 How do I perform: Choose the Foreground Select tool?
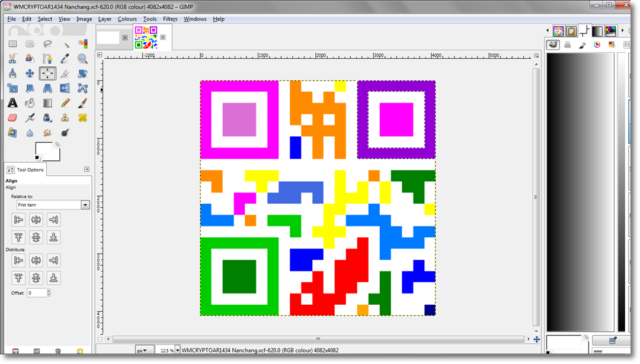30,59
